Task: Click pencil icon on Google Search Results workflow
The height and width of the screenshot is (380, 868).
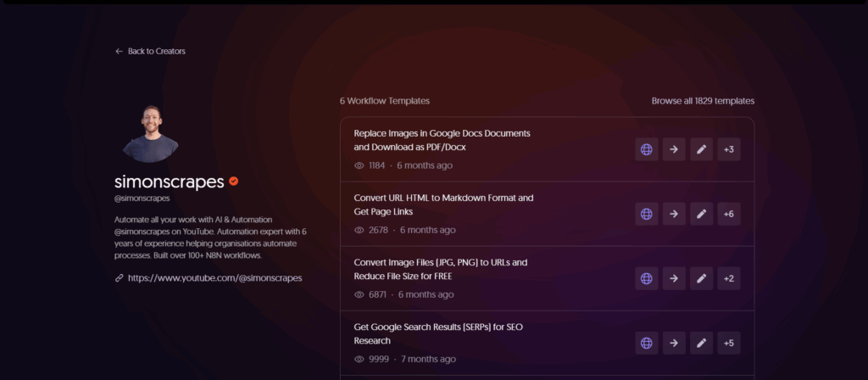Action: [x=701, y=343]
